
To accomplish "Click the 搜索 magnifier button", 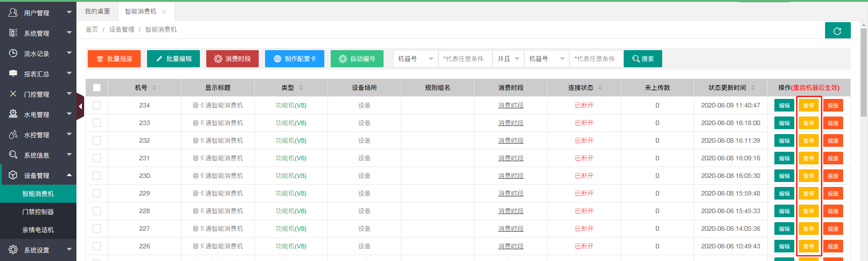I will (642, 59).
